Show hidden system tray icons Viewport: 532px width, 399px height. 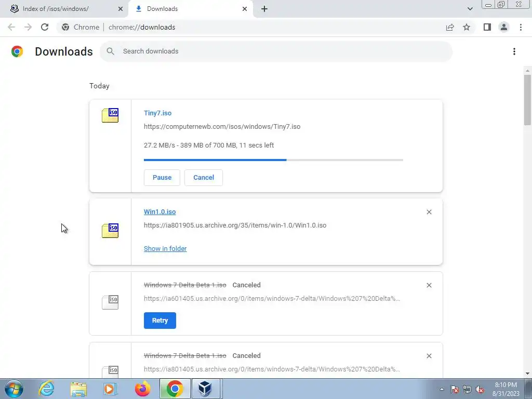pos(442,389)
